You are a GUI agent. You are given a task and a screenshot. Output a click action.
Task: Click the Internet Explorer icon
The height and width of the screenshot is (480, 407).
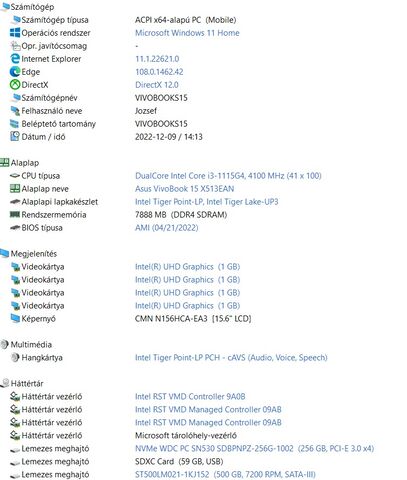point(15,59)
